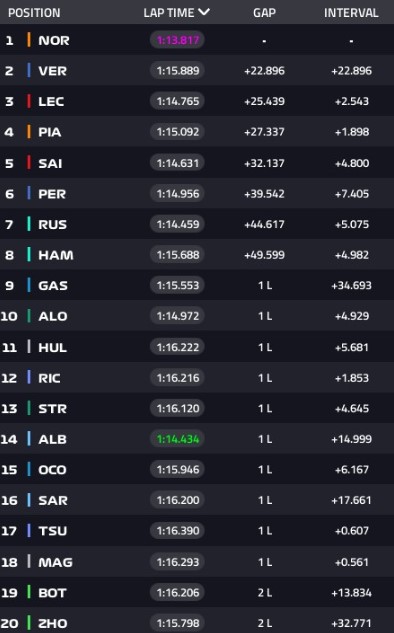The width and height of the screenshot is (394, 633).
Task: Click PER's gap value +39.542
Action: coord(264,194)
